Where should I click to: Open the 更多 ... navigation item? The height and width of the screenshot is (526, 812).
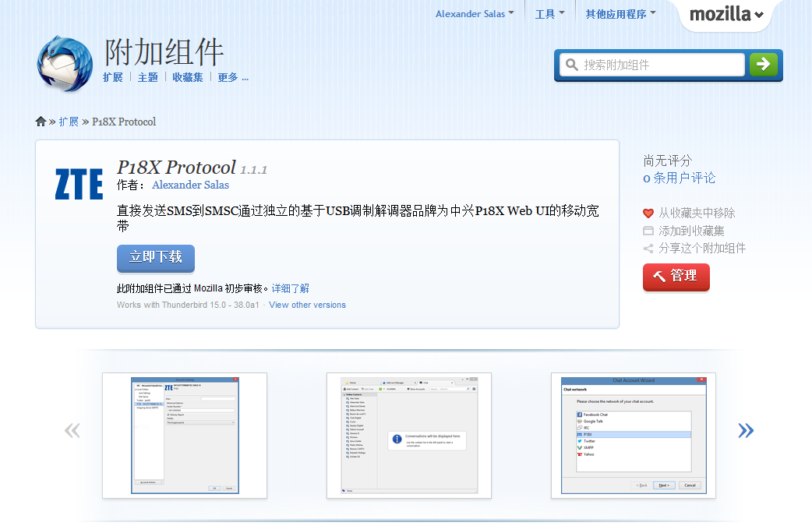click(233, 78)
